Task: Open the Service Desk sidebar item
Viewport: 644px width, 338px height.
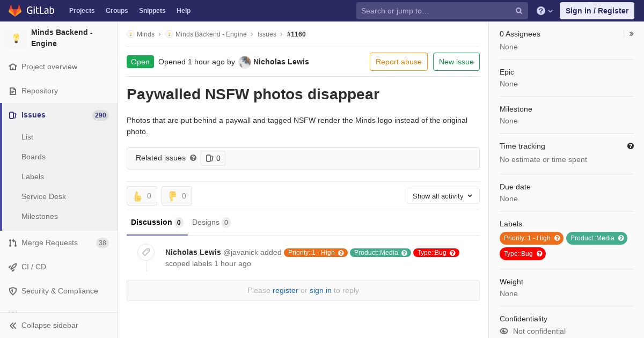Action: (43, 197)
